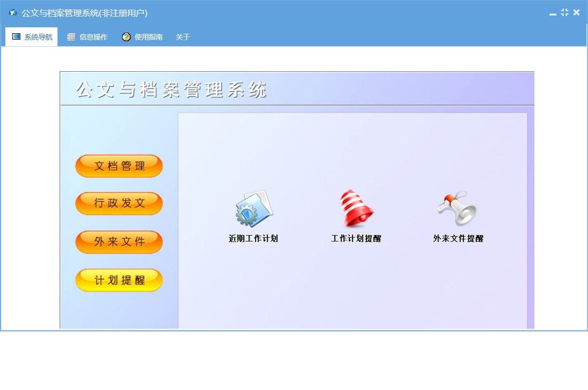The image size is (588, 390).
Task: Open the 近期工作计划 gear folder icon
Action: [254, 208]
